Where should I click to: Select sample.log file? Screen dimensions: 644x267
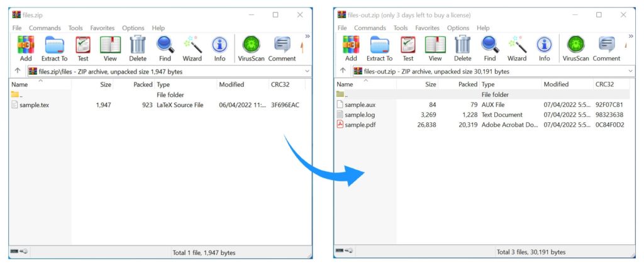tap(360, 115)
